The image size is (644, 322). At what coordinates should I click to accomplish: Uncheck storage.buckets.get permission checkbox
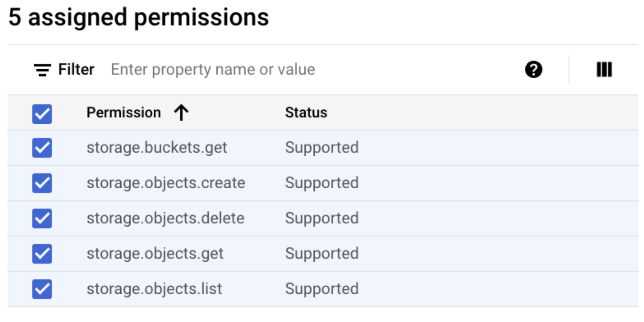pos(42,148)
